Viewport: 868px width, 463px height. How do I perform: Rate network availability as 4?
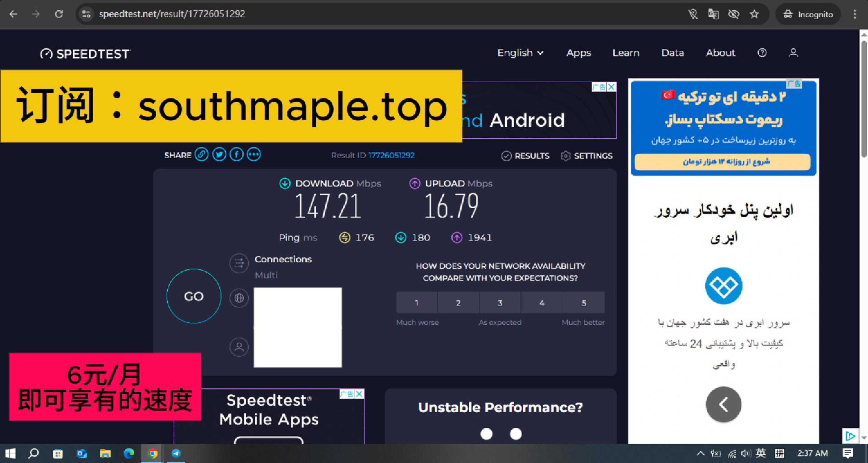pos(542,303)
